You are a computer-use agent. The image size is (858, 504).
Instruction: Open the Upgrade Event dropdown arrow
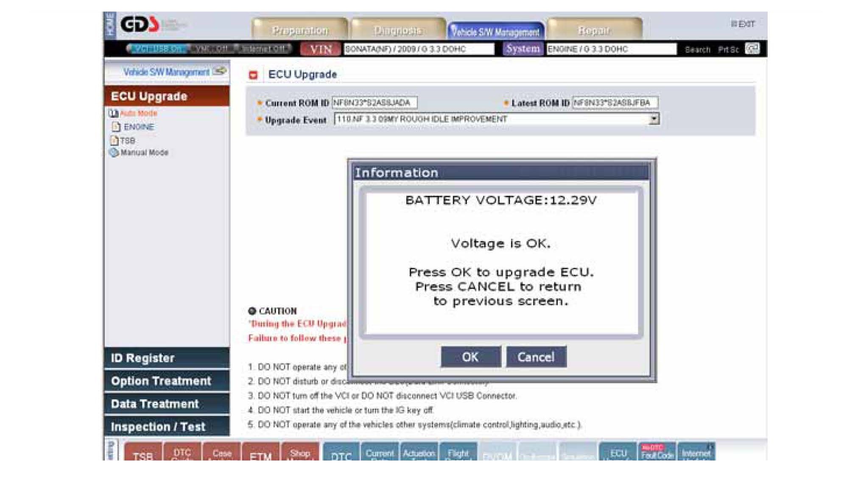point(654,119)
